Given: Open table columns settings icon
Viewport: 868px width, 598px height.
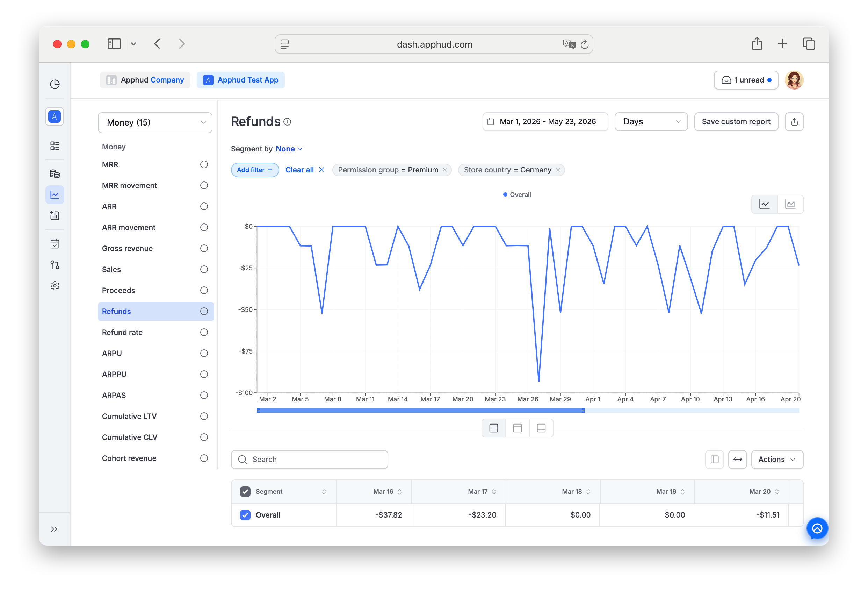Looking at the screenshot, I should tap(715, 460).
